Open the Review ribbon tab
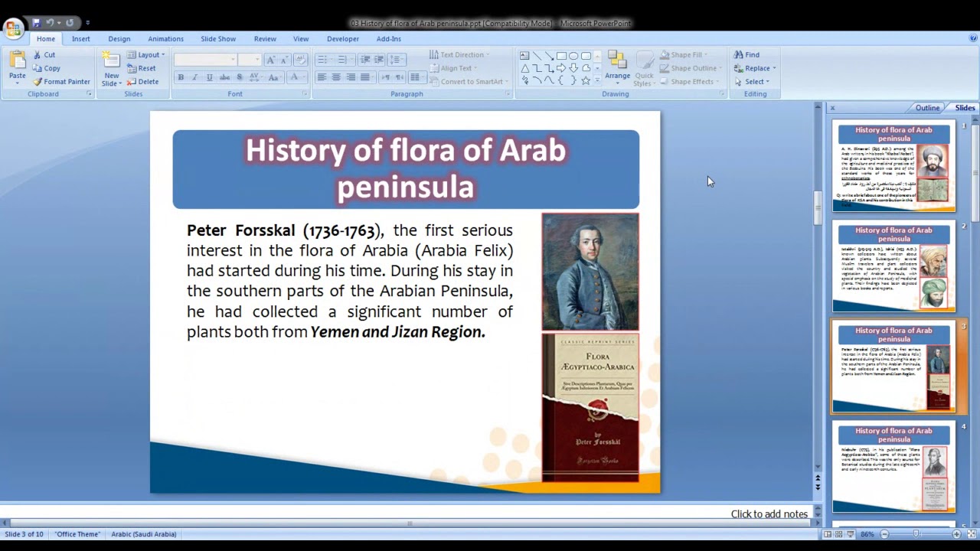This screenshot has height=551, width=980. [265, 39]
